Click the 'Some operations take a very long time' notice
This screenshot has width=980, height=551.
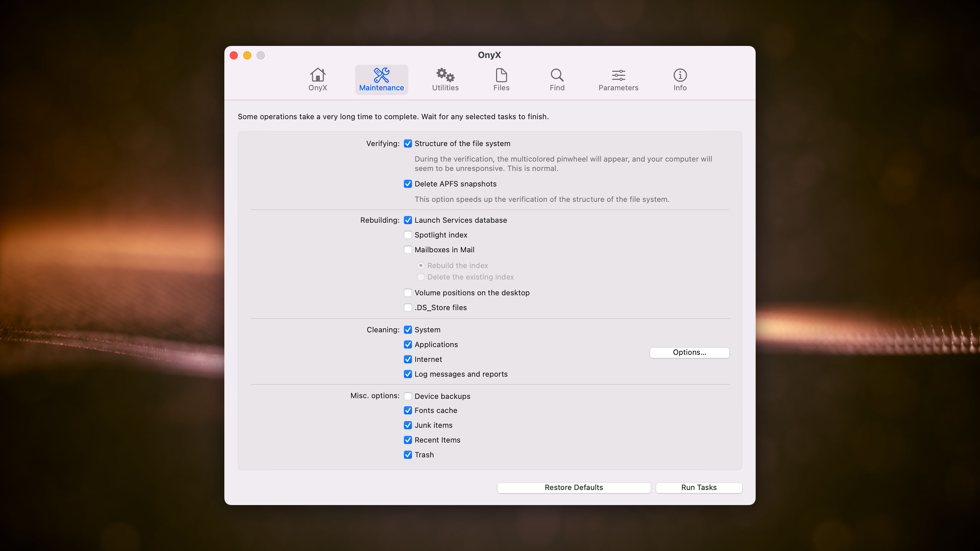pos(393,117)
